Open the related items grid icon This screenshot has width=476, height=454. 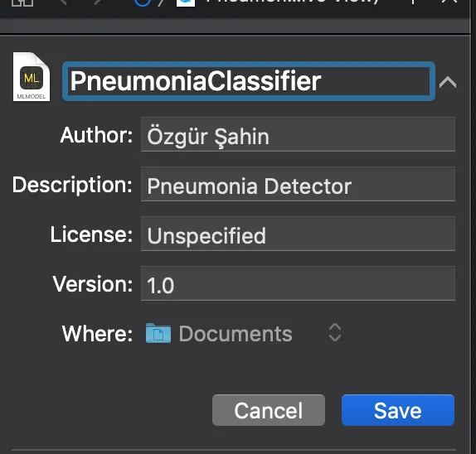(22, 2)
